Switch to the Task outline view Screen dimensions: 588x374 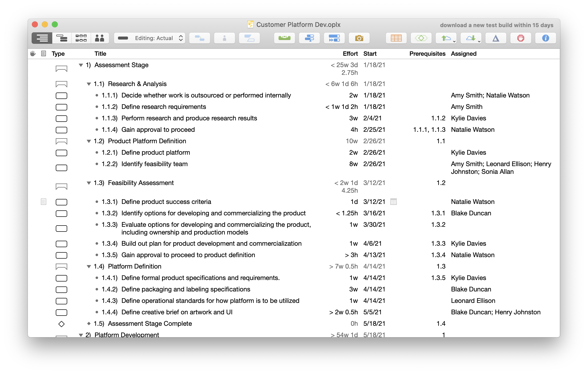[x=42, y=38]
